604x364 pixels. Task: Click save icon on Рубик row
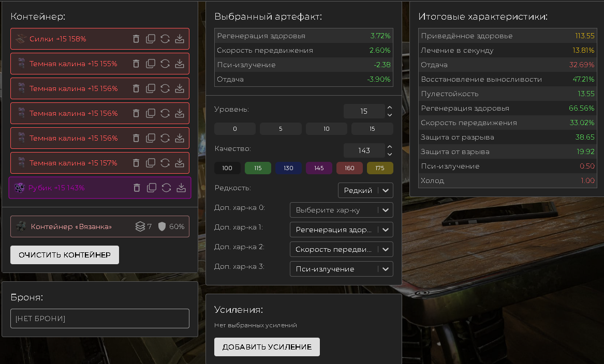[181, 188]
